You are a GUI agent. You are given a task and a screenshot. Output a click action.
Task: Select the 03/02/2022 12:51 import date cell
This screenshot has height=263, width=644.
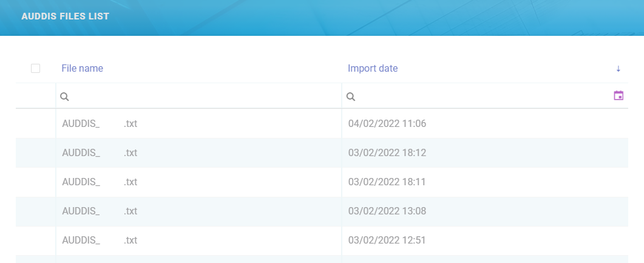(x=387, y=241)
